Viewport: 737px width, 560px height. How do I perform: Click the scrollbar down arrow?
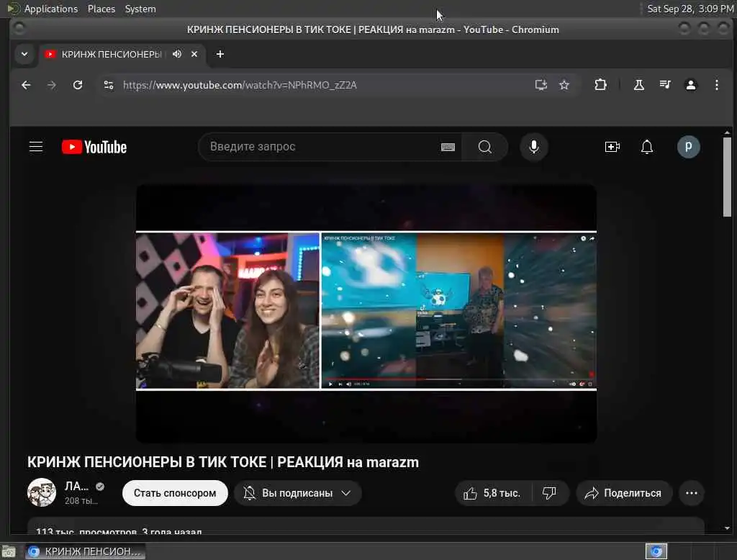pyautogui.click(x=727, y=528)
